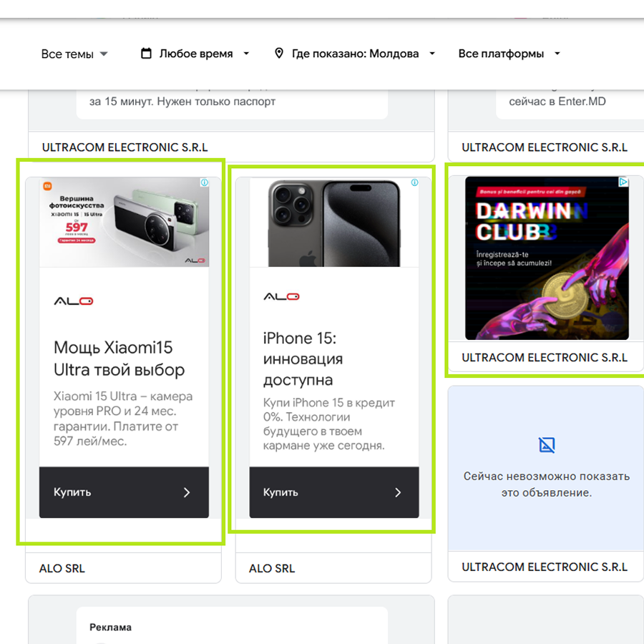644x644 pixels.
Task: Click the iPhone 15 product photo
Action: [x=333, y=223]
